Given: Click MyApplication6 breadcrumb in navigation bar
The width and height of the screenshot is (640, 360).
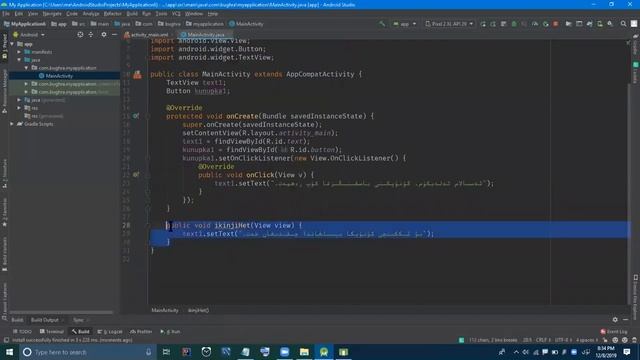Looking at the screenshot, I should [x=24, y=24].
